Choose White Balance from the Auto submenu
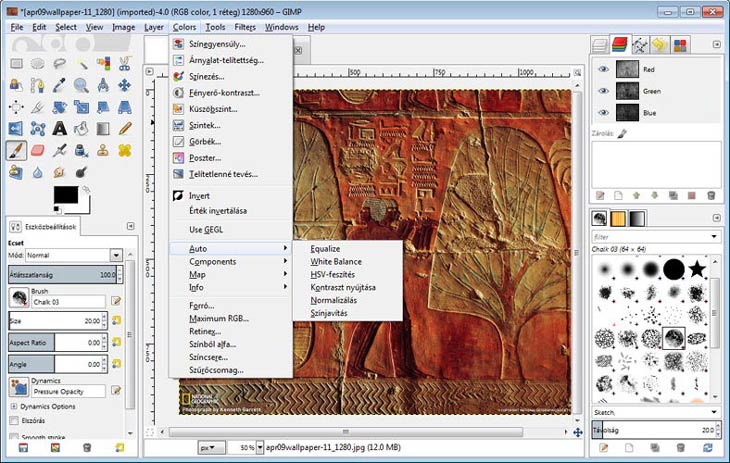This screenshot has width=730, height=463. click(x=335, y=261)
